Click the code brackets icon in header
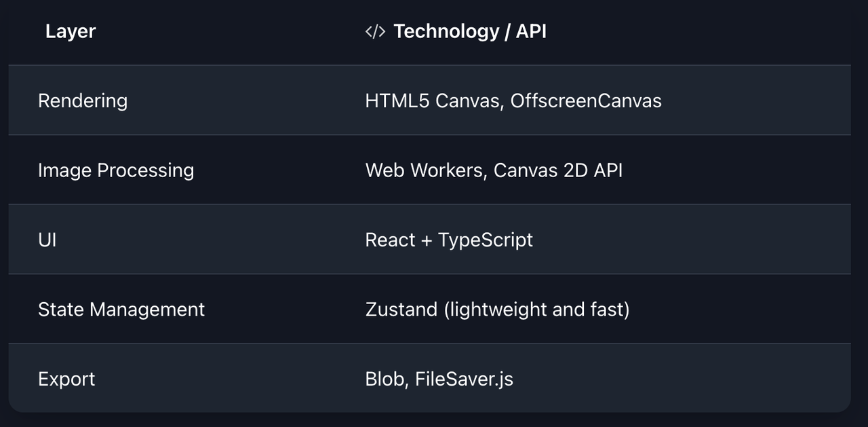Viewport: 868px width, 427px height. click(375, 32)
